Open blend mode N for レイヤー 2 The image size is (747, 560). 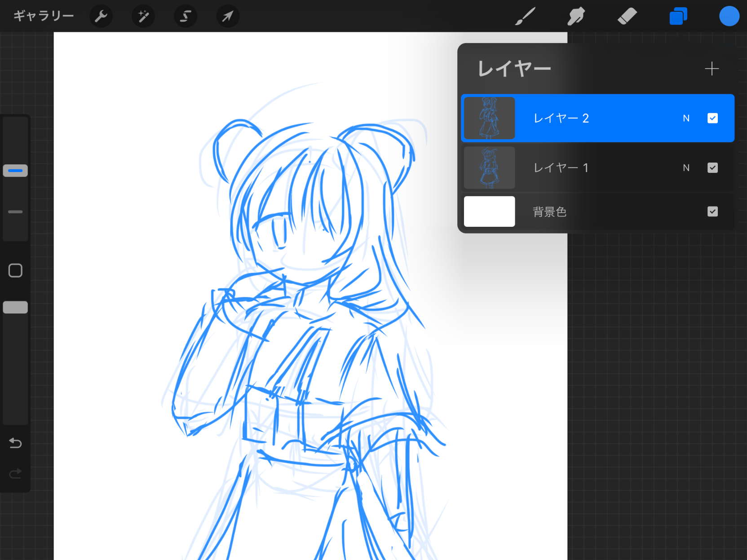click(686, 118)
